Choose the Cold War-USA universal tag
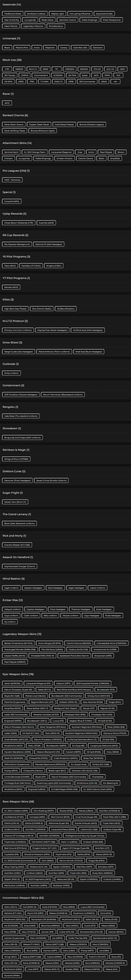Image resolution: width=131 pixels, height=980 pixels. (x=80, y=48)
